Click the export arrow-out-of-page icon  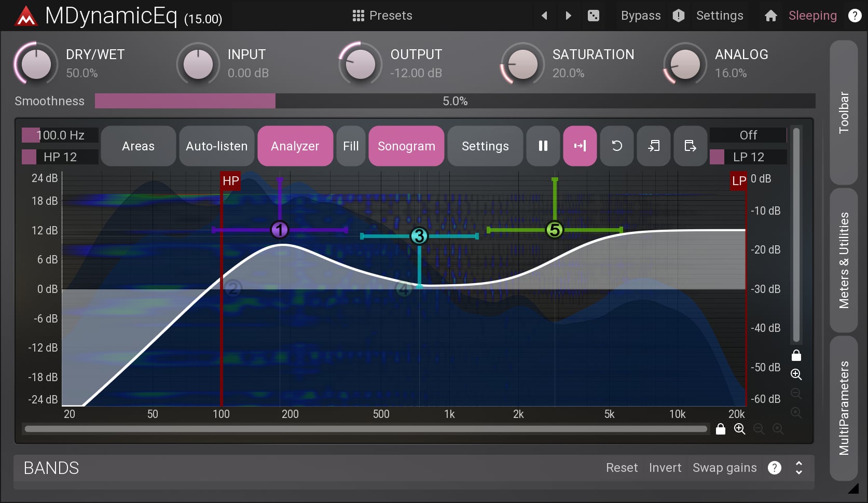click(x=690, y=146)
